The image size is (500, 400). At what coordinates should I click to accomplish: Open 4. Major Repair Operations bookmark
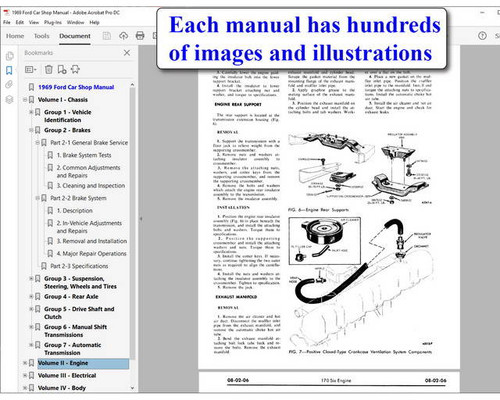[x=91, y=254]
